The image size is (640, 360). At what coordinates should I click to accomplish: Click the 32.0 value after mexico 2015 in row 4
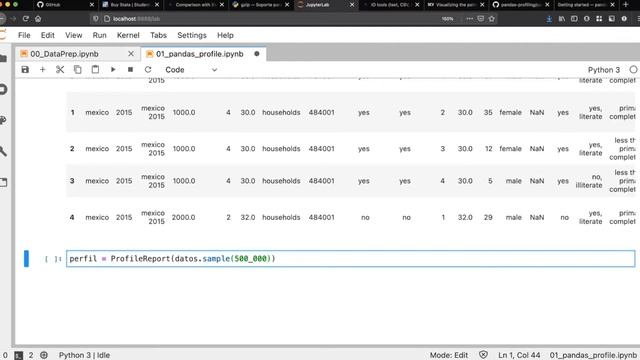point(248,218)
